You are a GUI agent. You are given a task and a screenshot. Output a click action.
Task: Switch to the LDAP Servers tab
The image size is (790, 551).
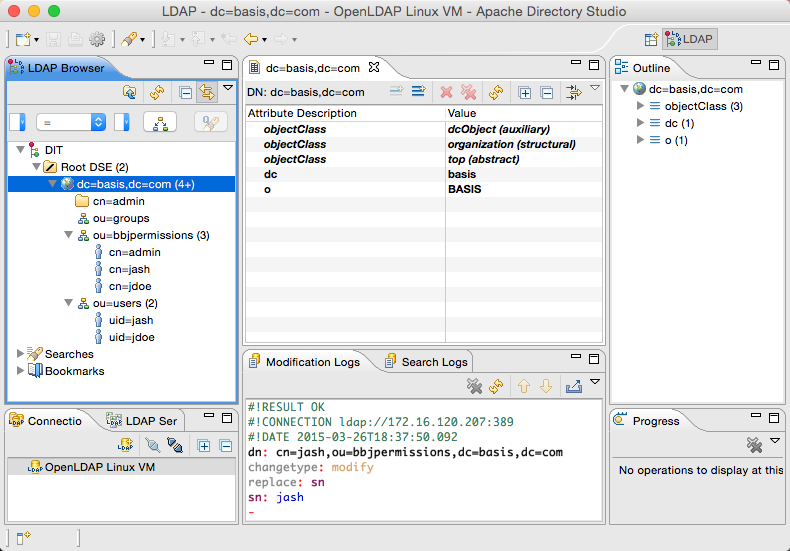142,421
